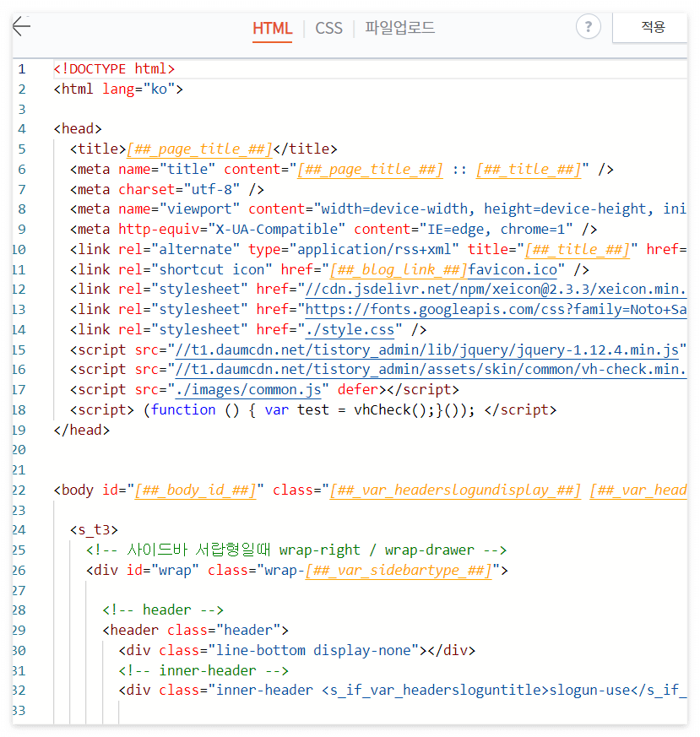Screen dimensions: 700x737
Task: Click the vh-check.min script URL
Action: point(431,370)
